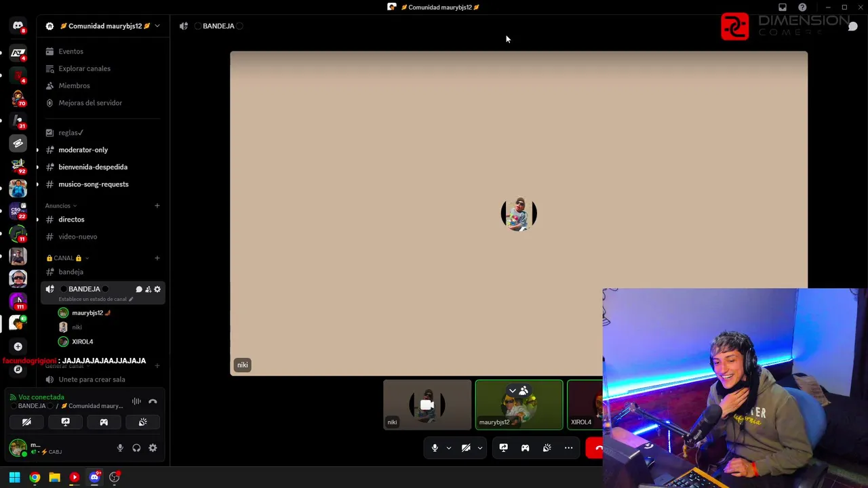
Task: Click the red hang up call button
Action: point(595,448)
